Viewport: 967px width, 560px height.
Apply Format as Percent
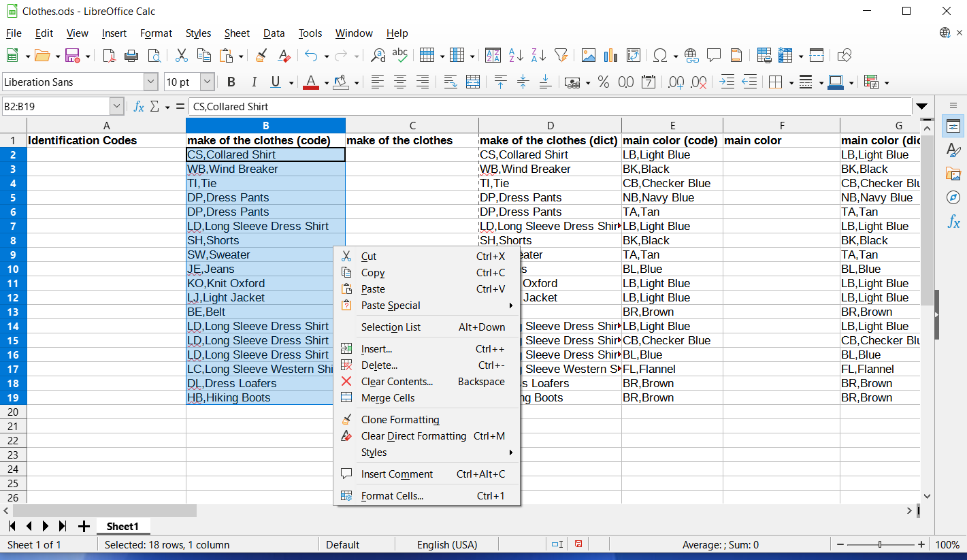point(604,82)
